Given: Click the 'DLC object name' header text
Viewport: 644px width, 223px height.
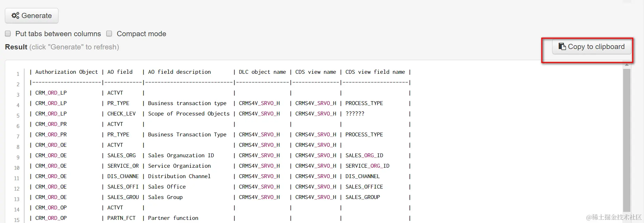Looking at the screenshot, I should [x=262, y=72].
